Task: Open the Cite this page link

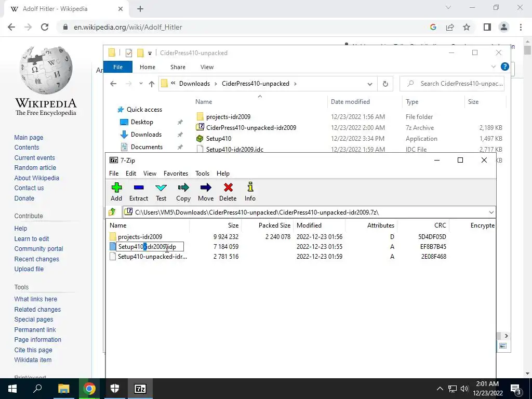Action: pyautogui.click(x=33, y=350)
